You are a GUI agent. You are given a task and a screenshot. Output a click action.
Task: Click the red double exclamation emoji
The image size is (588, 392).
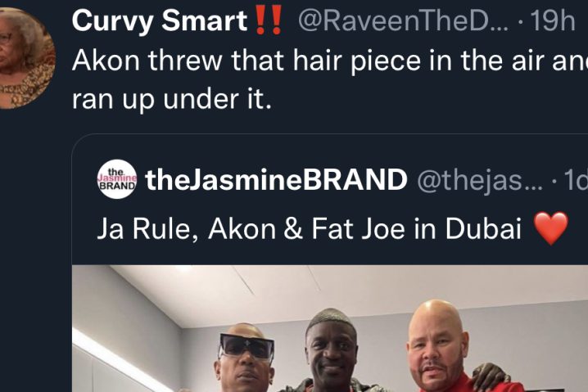[268, 20]
